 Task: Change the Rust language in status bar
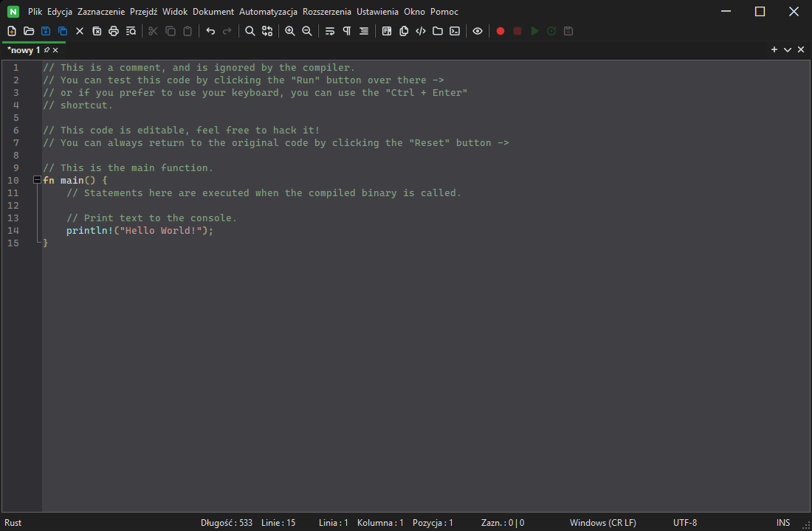pos(13,523)
